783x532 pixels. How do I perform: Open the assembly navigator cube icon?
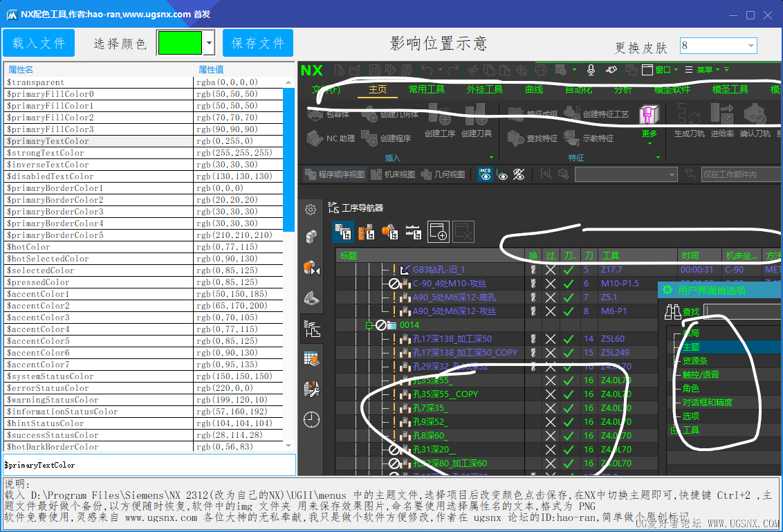[311, 237]
